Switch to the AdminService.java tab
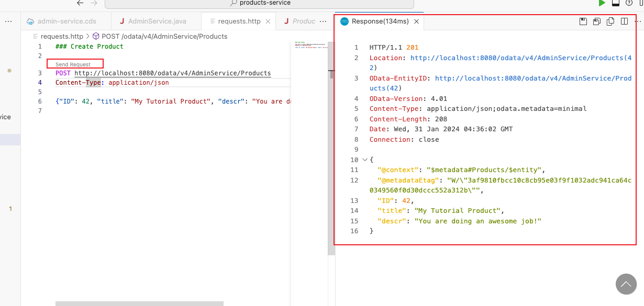Image resolution: width=644 pixels, height=306 pixels. click(x=157, y=21)
